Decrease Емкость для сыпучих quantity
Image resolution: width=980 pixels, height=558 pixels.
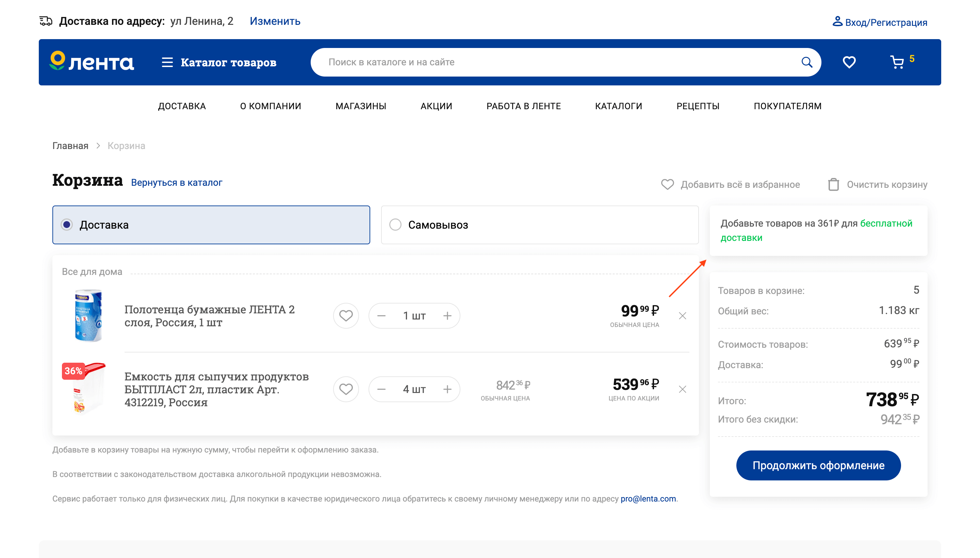click(x=381, y=389)
